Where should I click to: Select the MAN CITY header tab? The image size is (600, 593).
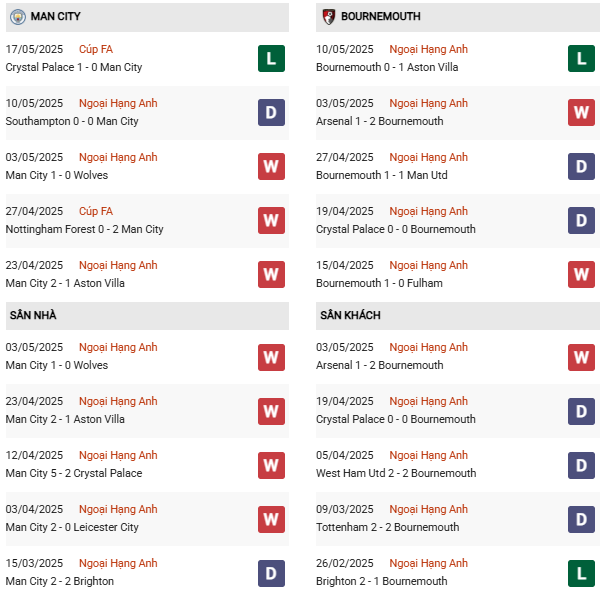56,17
